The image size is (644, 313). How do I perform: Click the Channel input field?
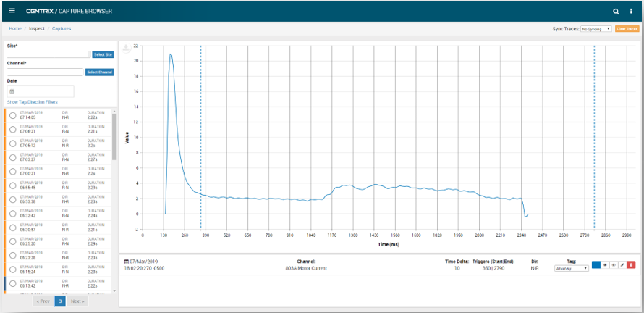tap(45, 72)
